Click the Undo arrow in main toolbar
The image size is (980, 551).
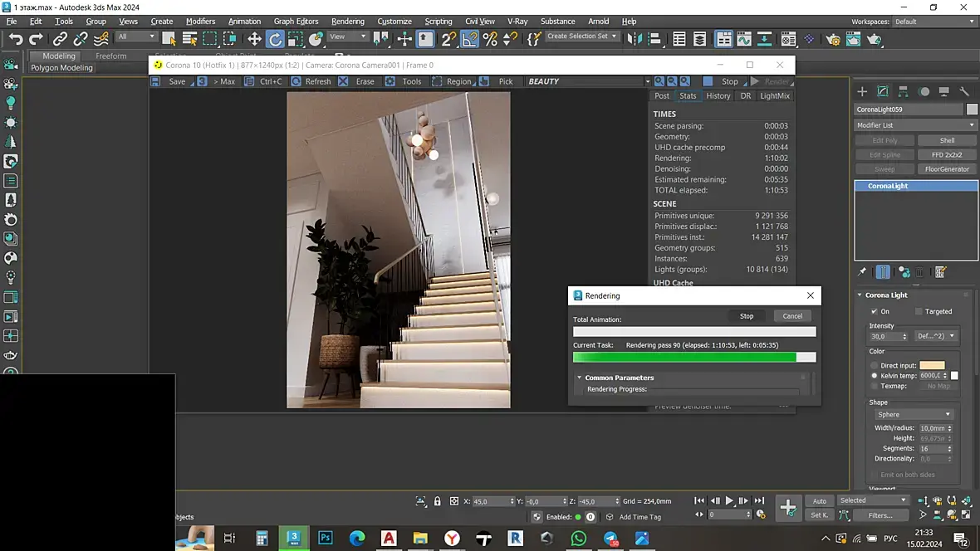click(x=16, y=39)
